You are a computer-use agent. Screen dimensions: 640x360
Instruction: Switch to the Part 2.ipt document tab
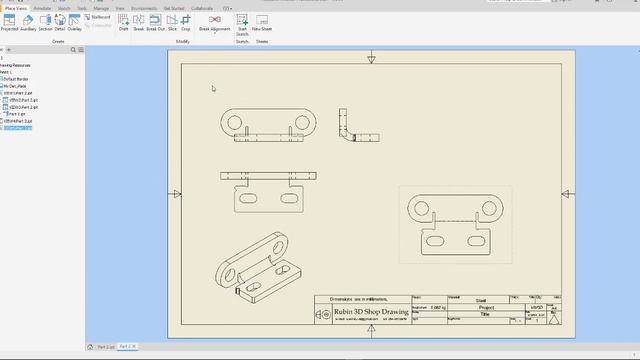(x=106, y=347)
